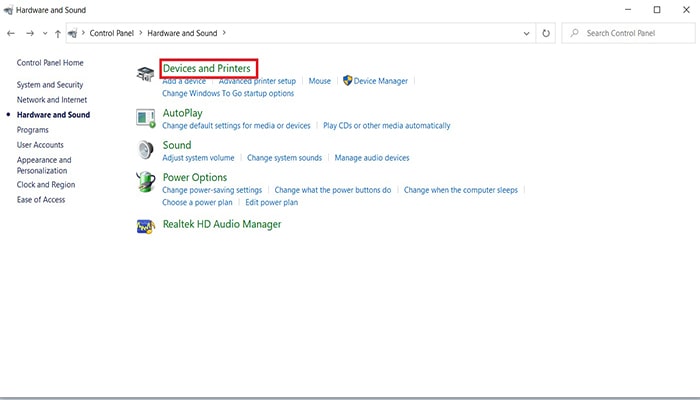The height and width of the screenshot is (400, 700).
Task: Focus the Search Control Panel field
Action: tap(628, 33)
